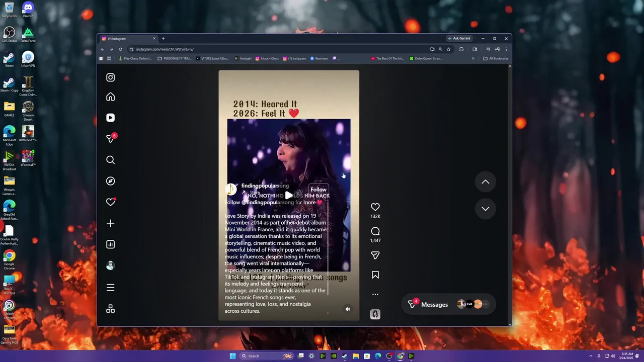This screenshot has width=644, height=362.
Task: Save the reel with bookmark icon
Action: (x=375, y=275)
